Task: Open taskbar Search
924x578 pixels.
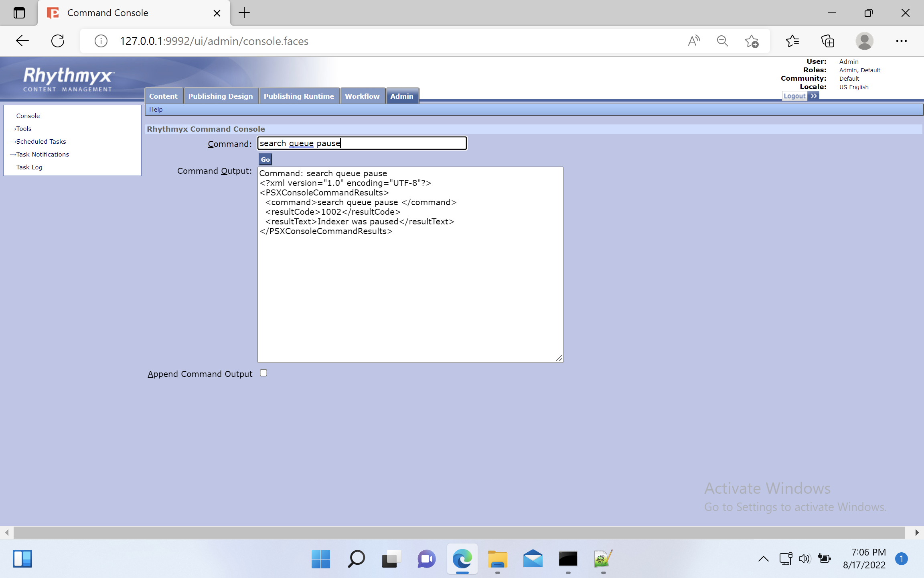Action: click(356, 559)
